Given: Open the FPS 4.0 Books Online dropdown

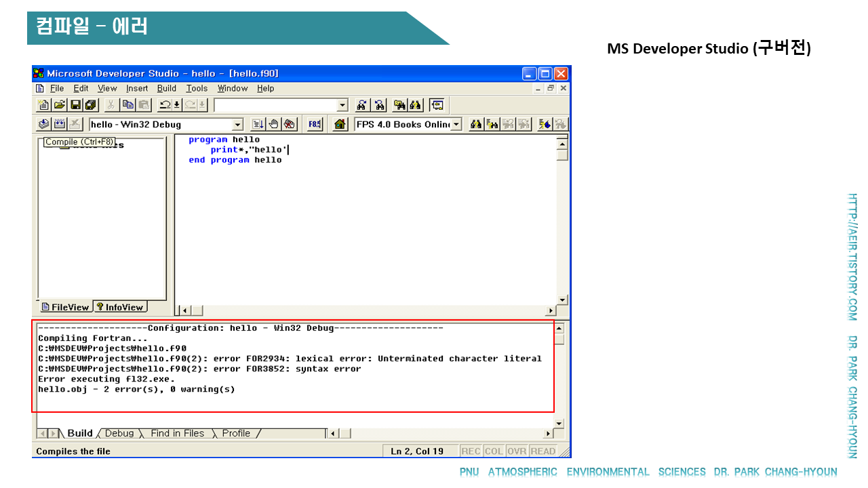Looking at the screenshot, I should click(456, 125).
